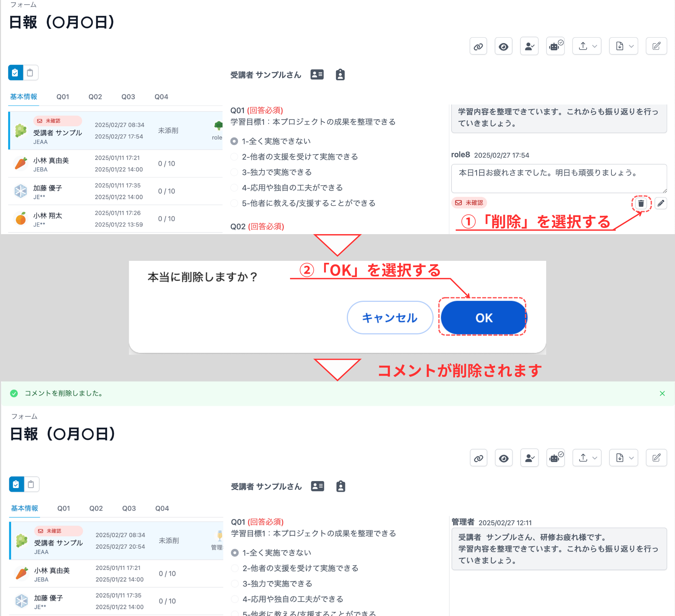The image size is (675, 616).
Task: Open the AI robot assistant icon
Action: tap(555, 46)
